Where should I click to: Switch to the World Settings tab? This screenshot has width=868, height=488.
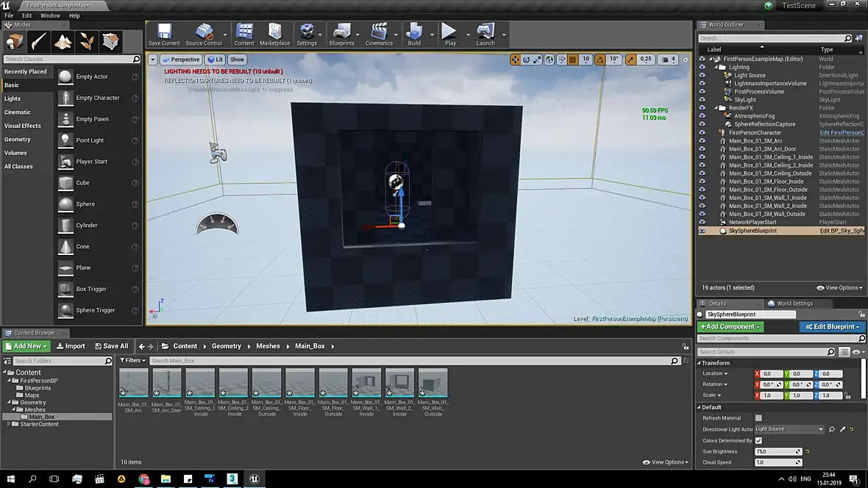794,304
